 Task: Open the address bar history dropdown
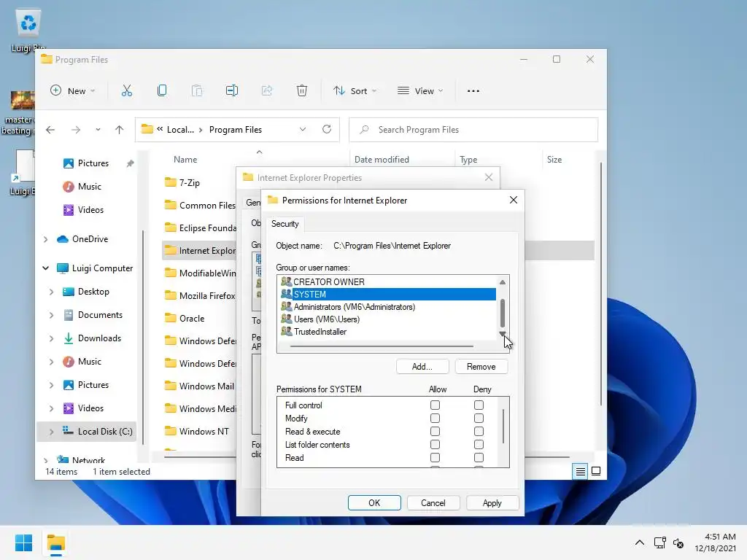coord(303,130)
